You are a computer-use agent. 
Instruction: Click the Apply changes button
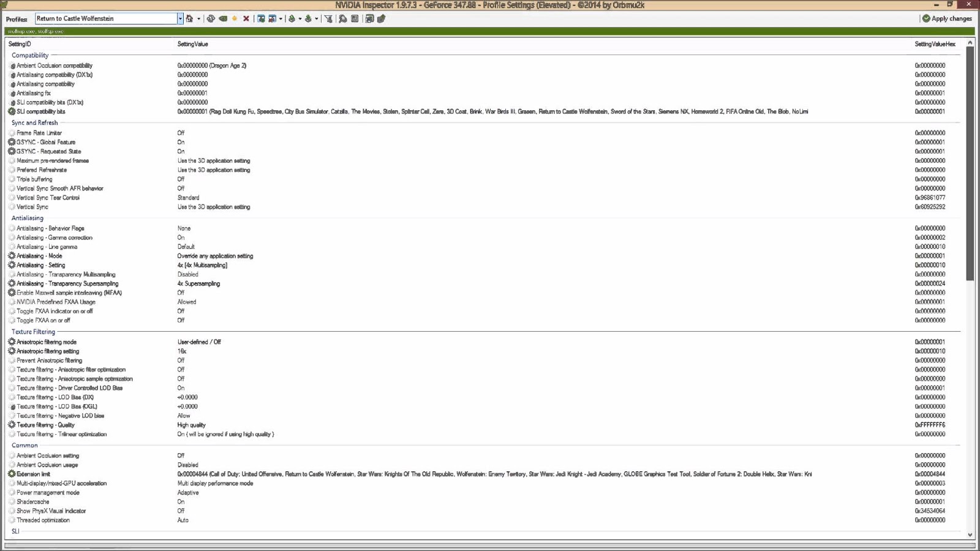click(x=947, y=18)
